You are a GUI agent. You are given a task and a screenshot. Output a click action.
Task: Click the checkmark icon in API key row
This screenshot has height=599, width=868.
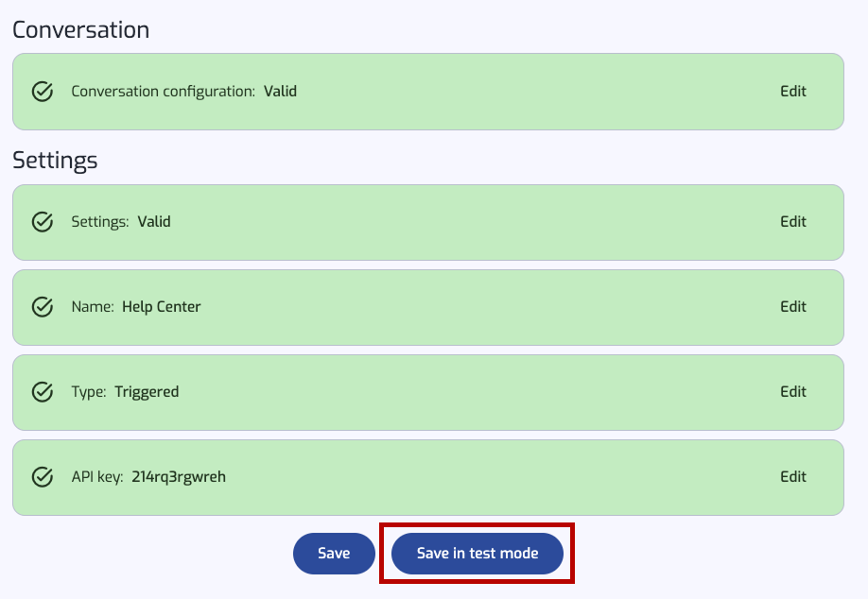[x=42, y=477]
